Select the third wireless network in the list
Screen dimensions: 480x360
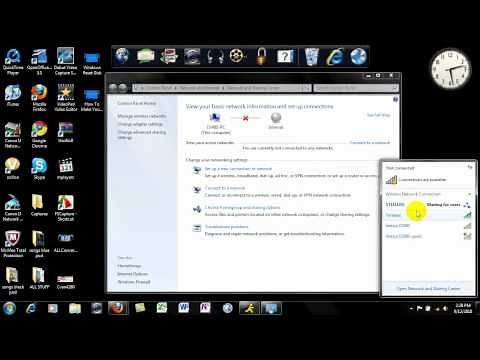pos(429,226)
